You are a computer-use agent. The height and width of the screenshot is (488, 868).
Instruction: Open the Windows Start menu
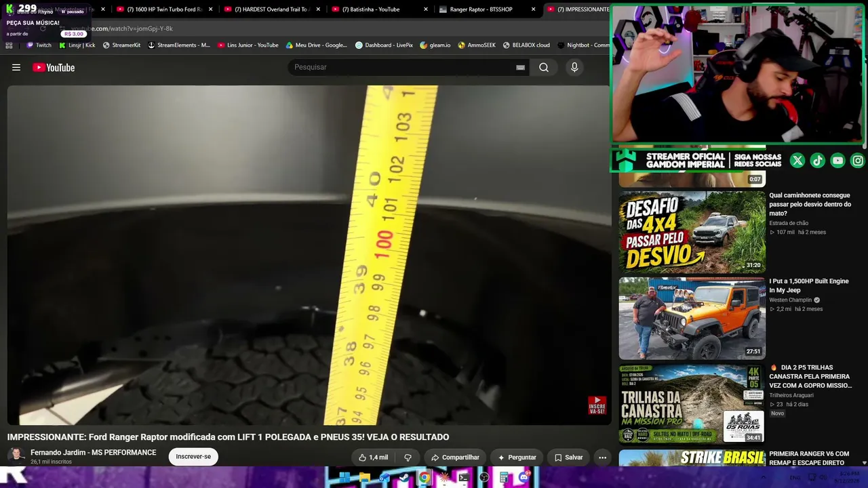344,478
